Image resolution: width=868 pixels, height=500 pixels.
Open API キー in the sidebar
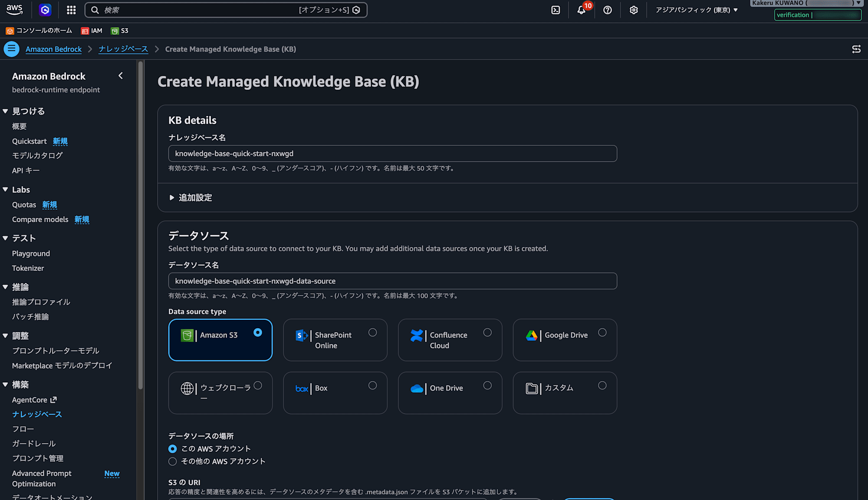[26, 171]
